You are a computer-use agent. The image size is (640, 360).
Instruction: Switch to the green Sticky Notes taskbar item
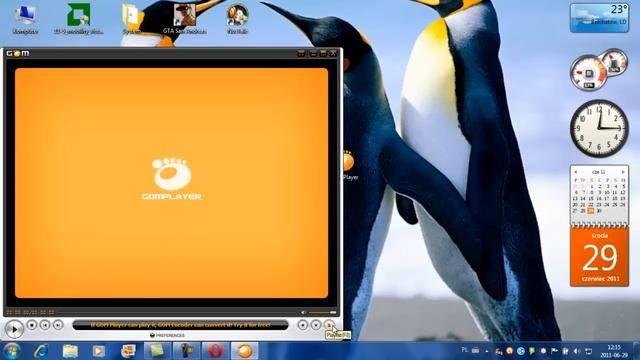(157, 351)
